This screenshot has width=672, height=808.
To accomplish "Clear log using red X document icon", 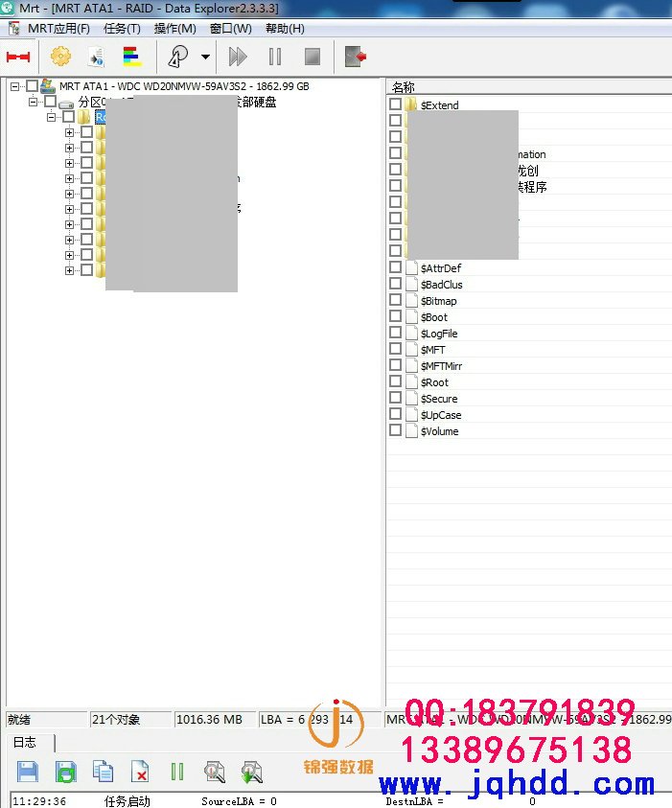I will pyautogui.click(x=140, y=772).
